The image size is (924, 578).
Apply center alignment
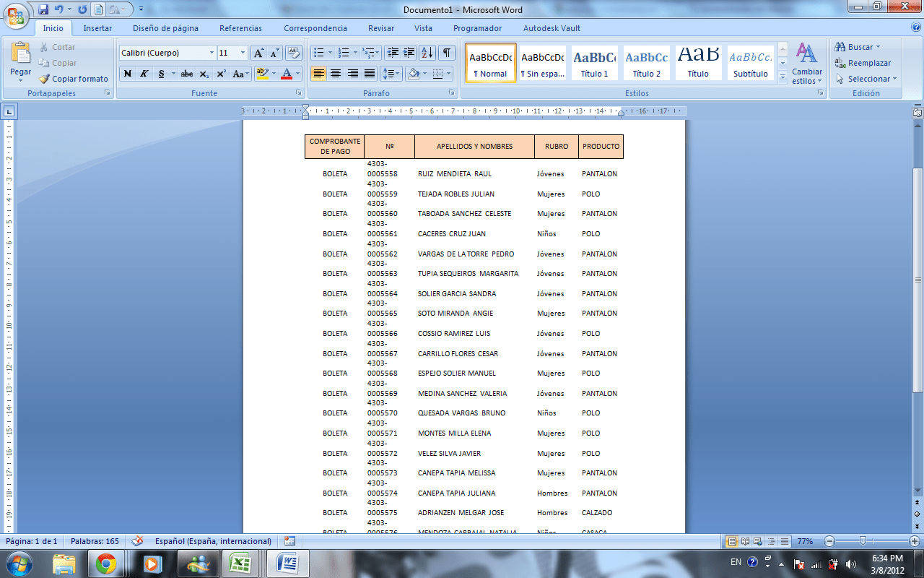(x=336, y=74)
